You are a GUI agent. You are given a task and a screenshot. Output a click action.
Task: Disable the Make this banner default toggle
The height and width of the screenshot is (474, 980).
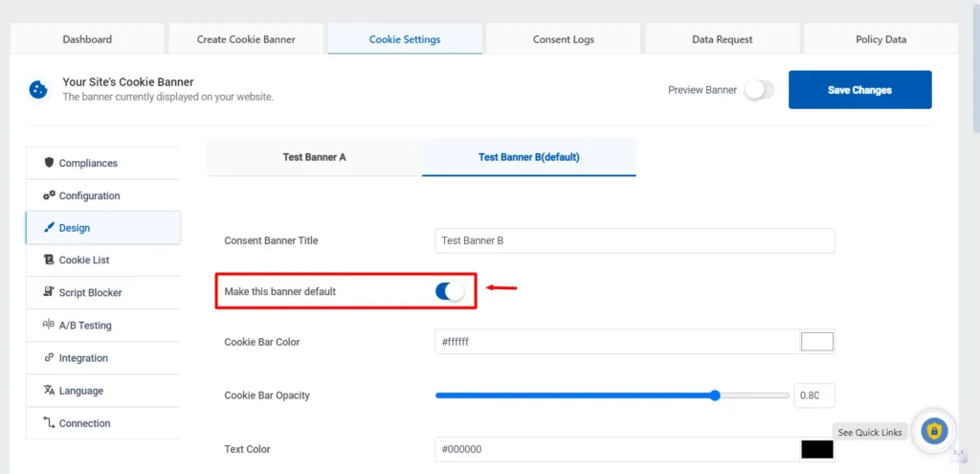click(x=450, y=291)
